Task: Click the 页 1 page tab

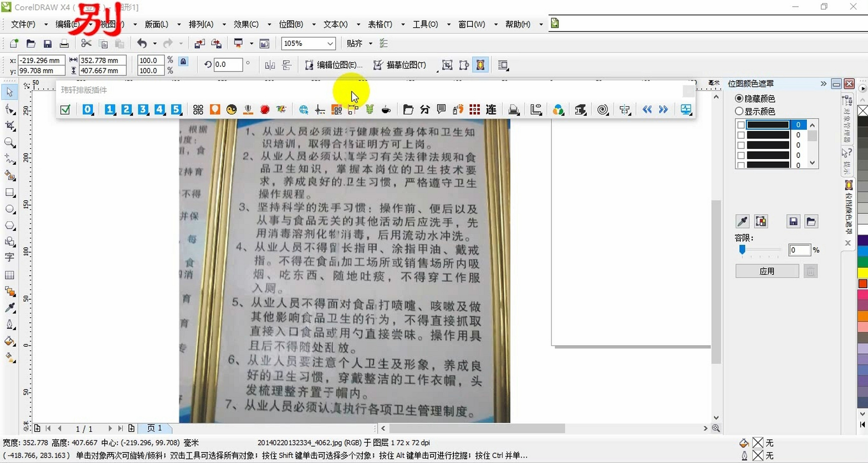Action: (x=155, y=428)
